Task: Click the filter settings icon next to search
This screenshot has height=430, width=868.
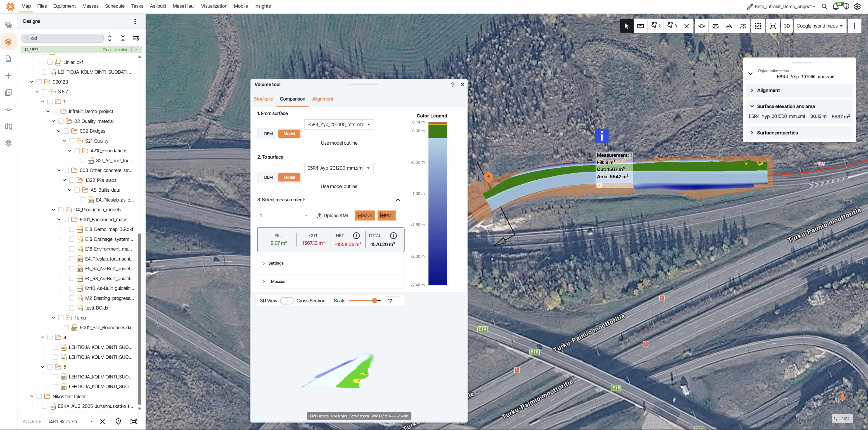Action: 136,38
